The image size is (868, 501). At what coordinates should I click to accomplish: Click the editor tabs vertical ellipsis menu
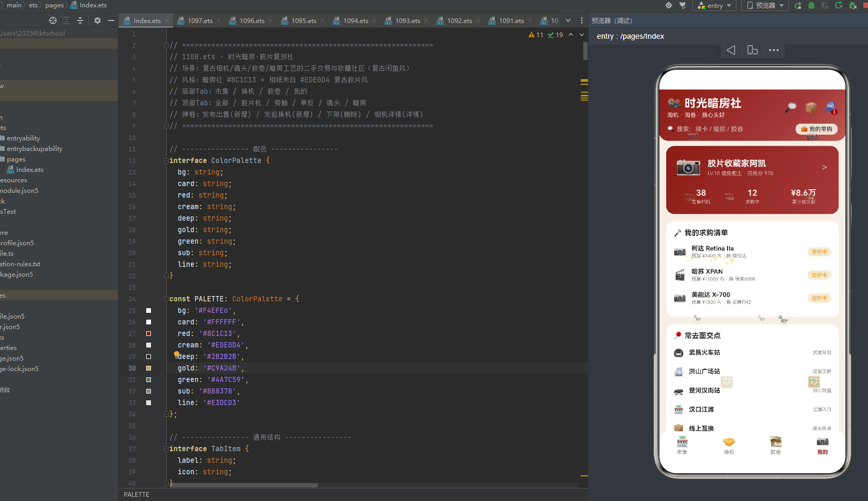click(581, 20)
